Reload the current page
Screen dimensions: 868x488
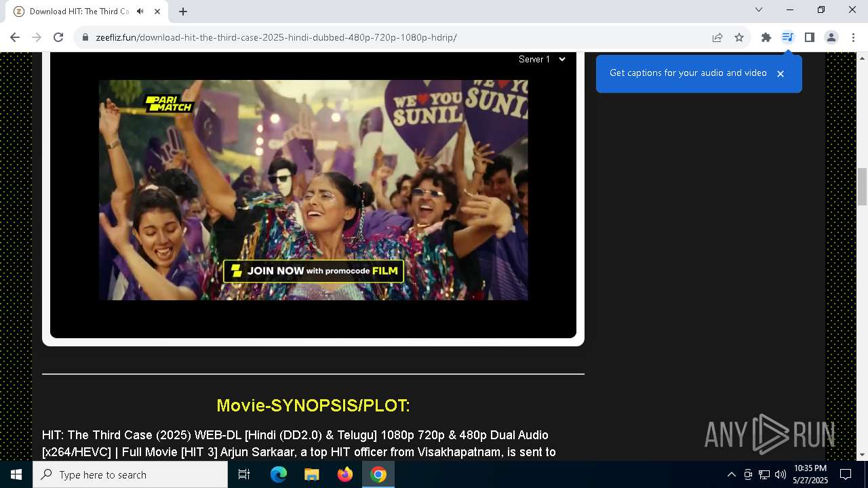pos(58,37)
